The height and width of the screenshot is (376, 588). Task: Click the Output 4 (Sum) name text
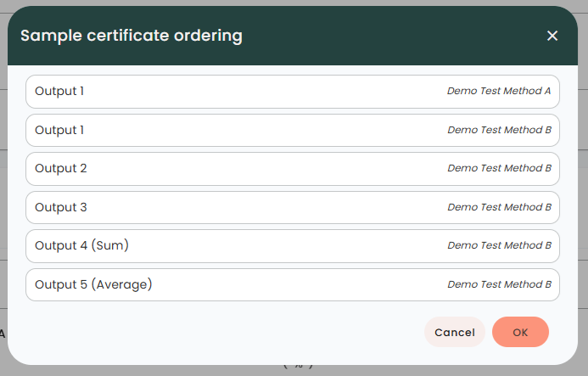click(x=81, y=245)
